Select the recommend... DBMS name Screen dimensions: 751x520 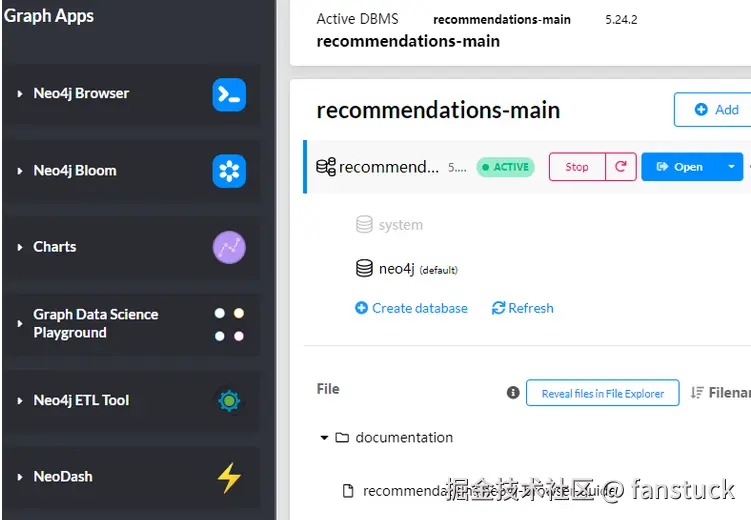point(388,167)
